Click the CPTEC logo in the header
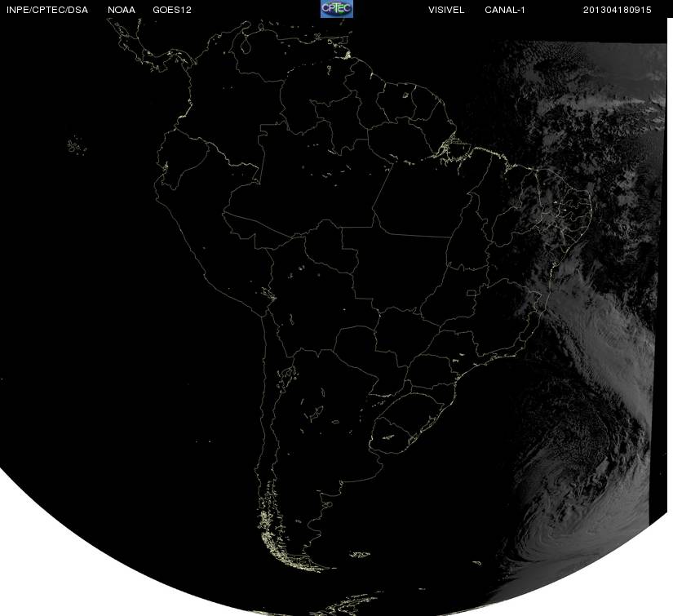 point(336,9)
